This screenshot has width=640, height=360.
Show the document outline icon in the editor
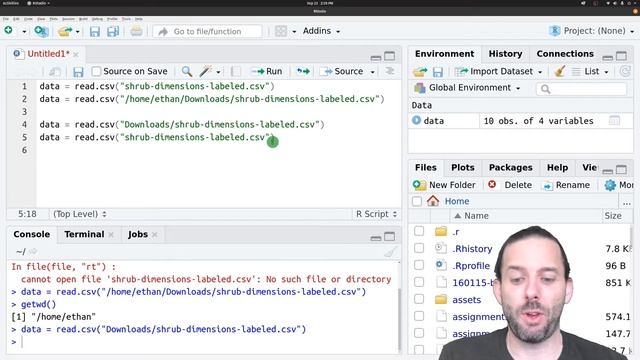point(390,71)
